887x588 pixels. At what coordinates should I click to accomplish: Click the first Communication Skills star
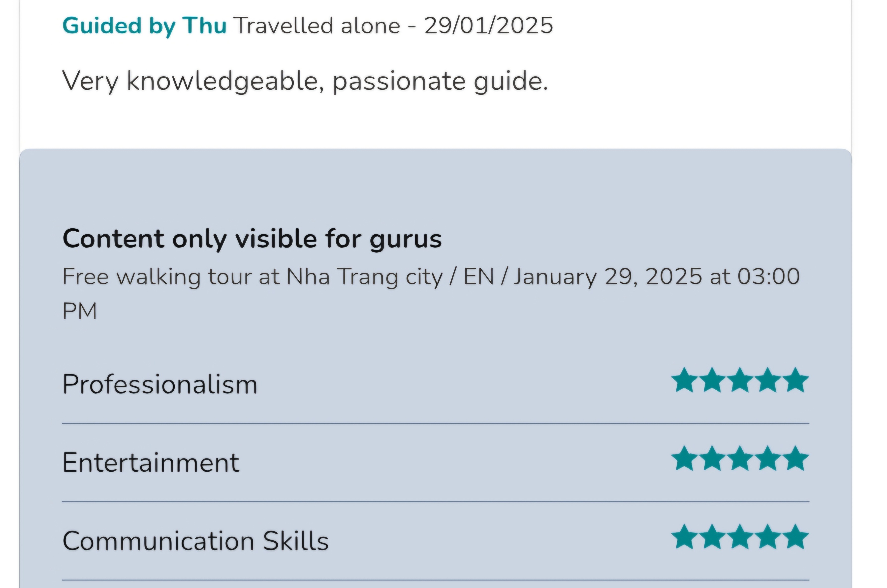(684, 537)
